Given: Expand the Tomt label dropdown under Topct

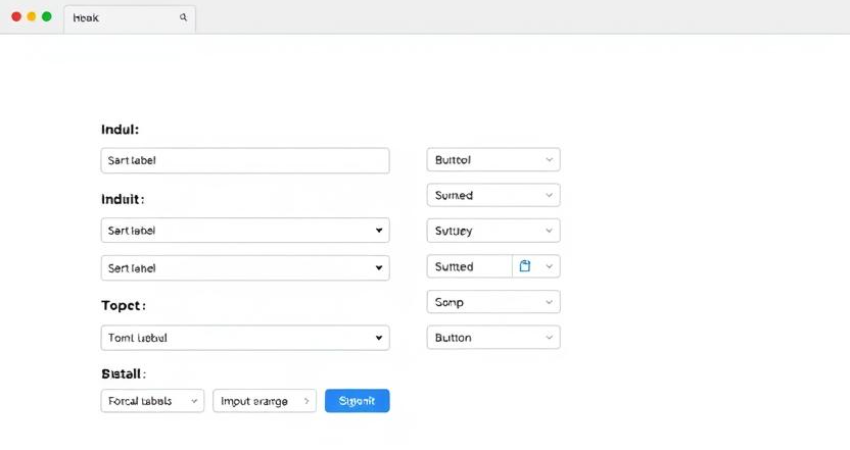Looking at the screenshot, I should [245, 338].
